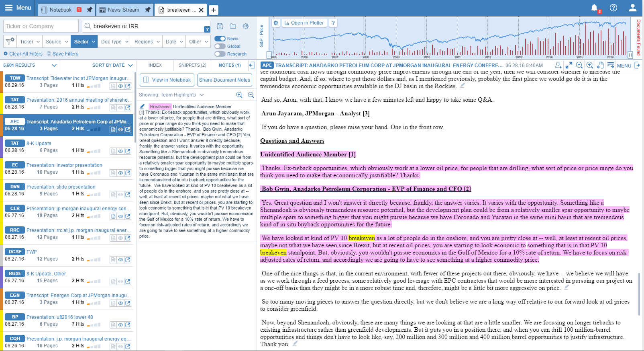Click Open in Plotter button
The height and width of the screenshot is (351, 644).
click(x=304, y=23)
